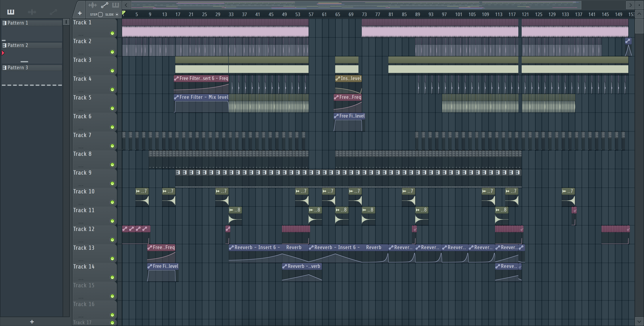Add a new playlist track with the plus tab

(x=80, y=13)
